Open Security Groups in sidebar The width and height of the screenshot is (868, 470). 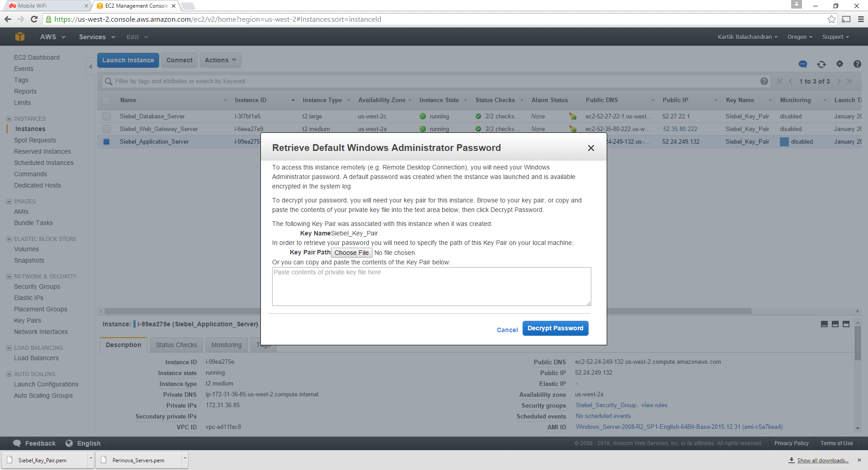37,287
